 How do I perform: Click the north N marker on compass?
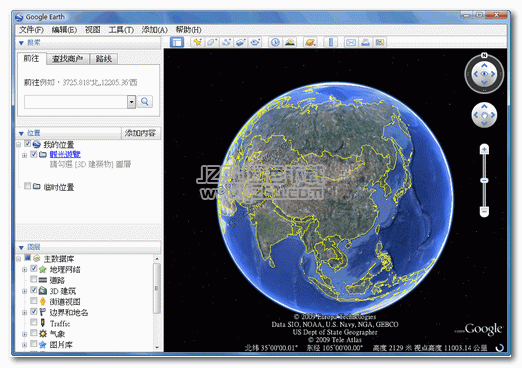click(484, 55)
